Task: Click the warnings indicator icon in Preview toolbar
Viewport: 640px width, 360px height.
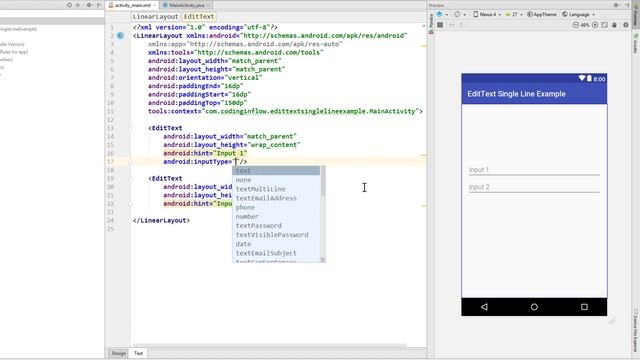Action: (626, 25)
